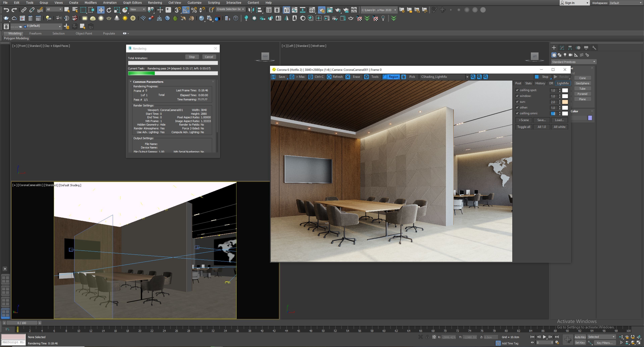Click the Select by Name icon
644x347 pixels.
point(75,10)
